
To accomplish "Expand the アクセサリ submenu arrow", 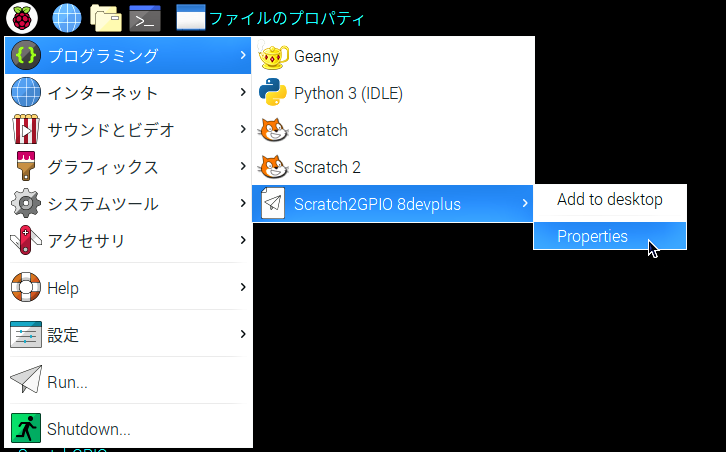I will tap(243, 240).
